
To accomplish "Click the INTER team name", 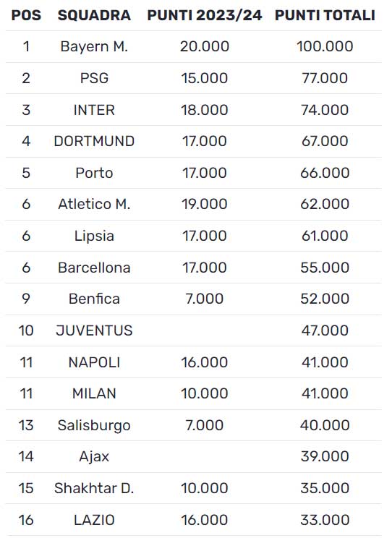I will pos(94,110).
